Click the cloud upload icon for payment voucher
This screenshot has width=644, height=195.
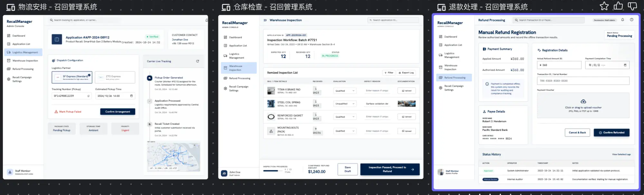pos(583,101)
